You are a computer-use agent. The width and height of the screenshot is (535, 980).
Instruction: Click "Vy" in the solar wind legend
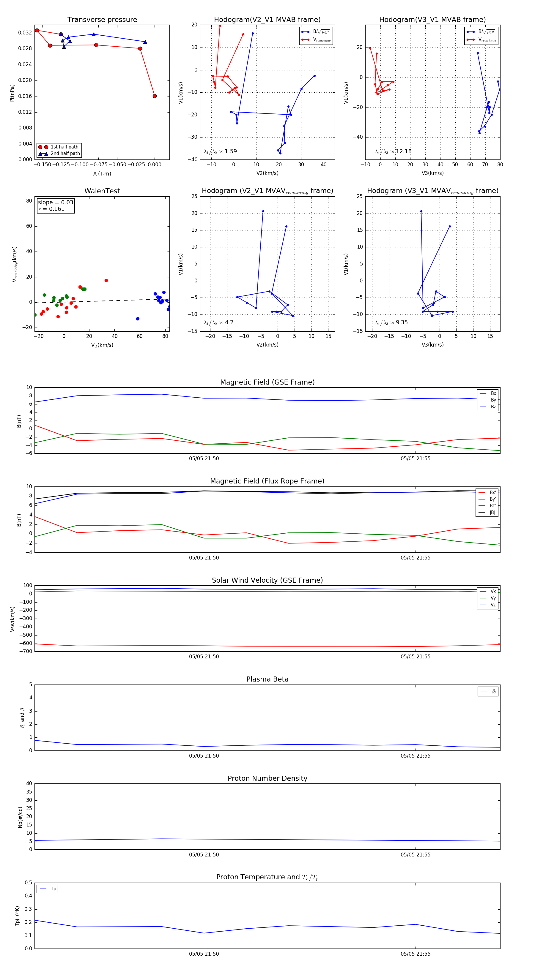493,598
